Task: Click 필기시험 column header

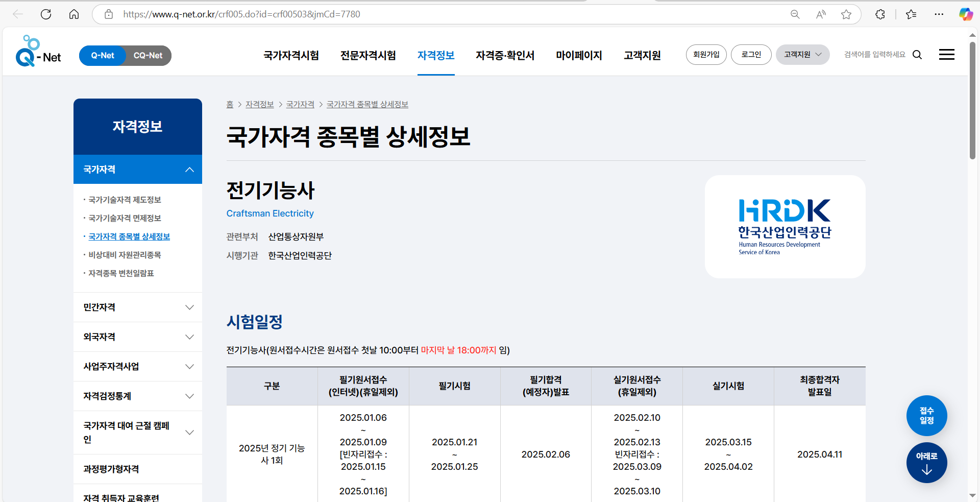Action: pyautogui.click(x=455, y=386)
